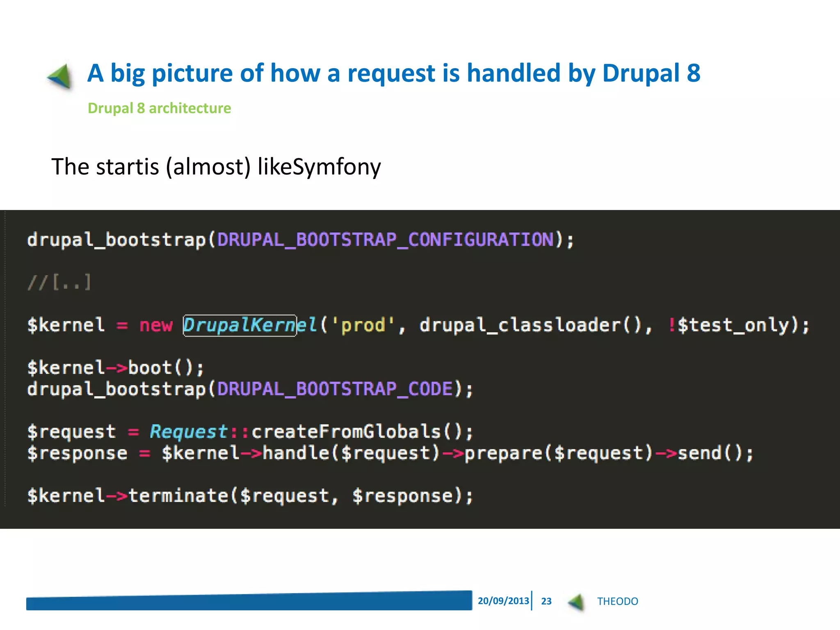
Task: Click the slide number 23
Action: pyautogui.click(x=546, y=601)
